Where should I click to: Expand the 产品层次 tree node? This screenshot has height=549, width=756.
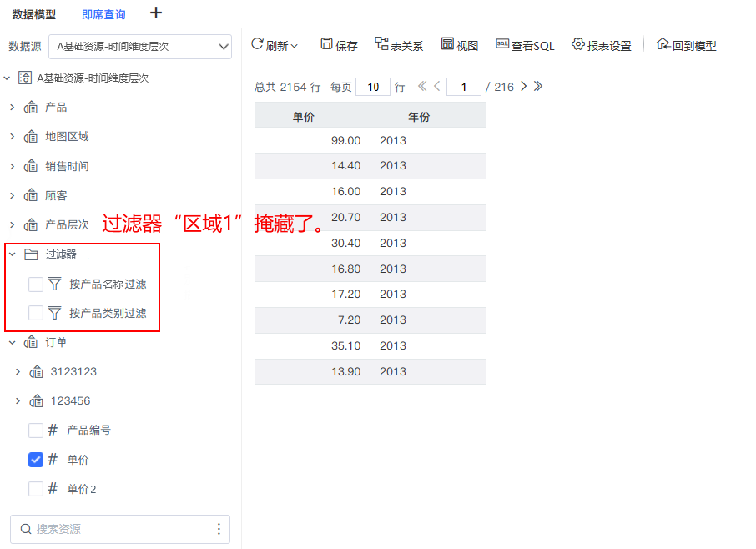[12, 224]
